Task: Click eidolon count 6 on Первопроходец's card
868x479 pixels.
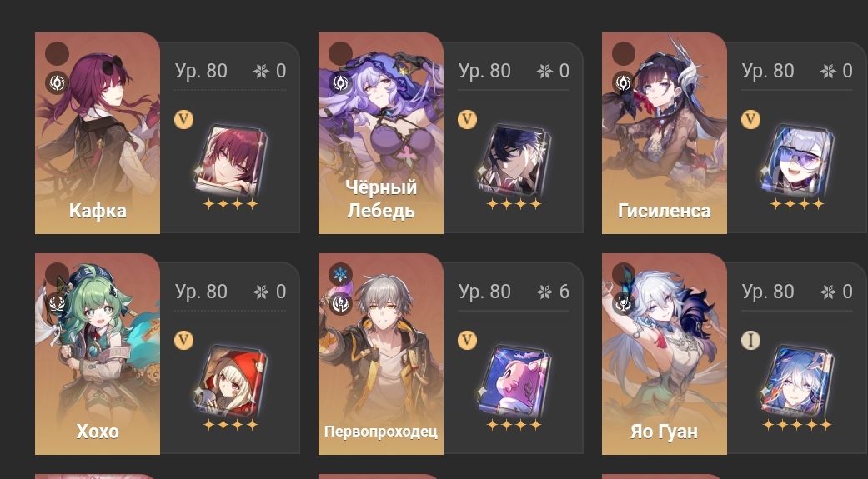Action: [564, 292]
